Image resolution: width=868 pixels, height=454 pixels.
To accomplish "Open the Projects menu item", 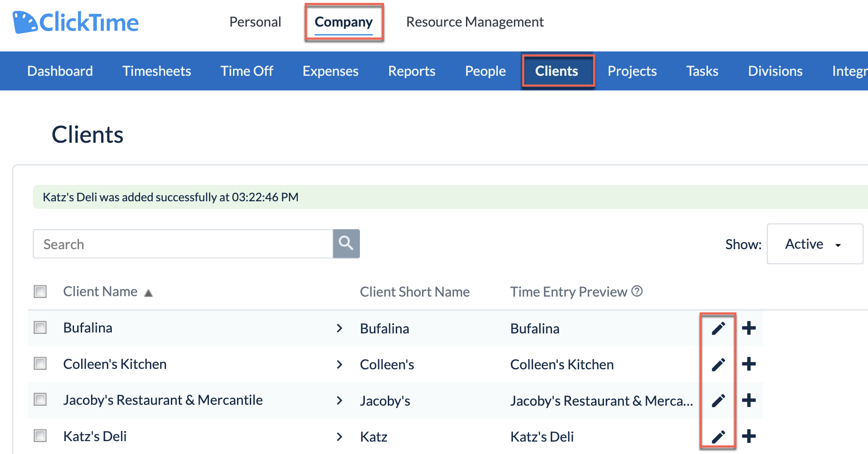I will pyautogui.click(x=632, y=71).
